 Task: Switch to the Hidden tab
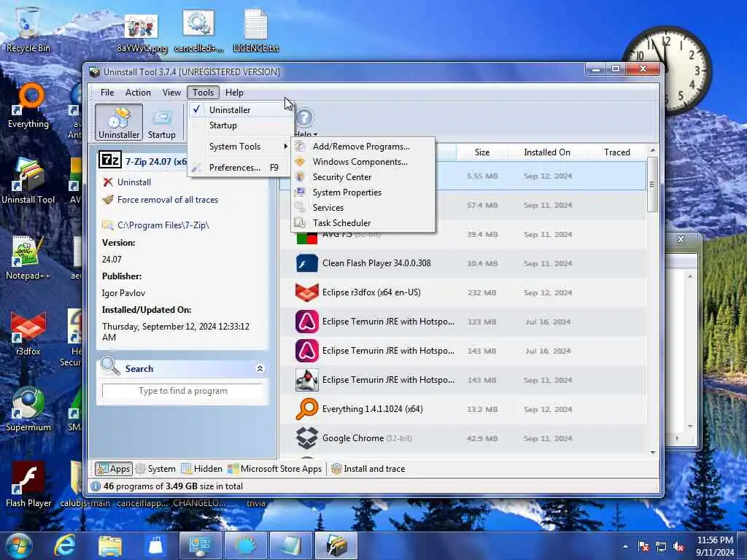pos(201,469)
